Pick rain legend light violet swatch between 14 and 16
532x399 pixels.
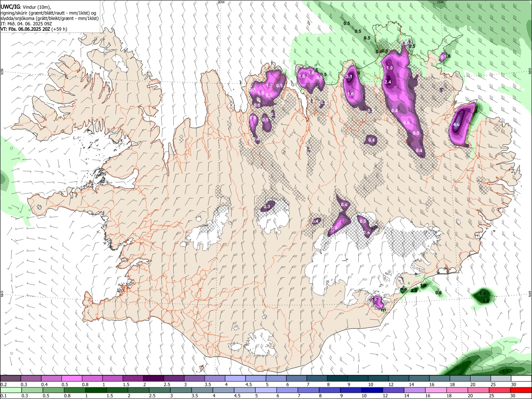(x=415, y=390)
